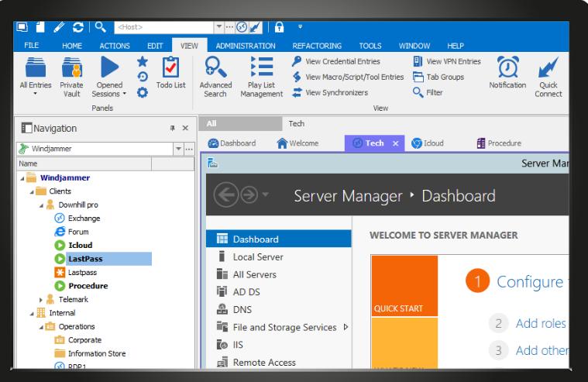The image size is (588, 382).
Task: Click the Add roles link
Action: 541,323
